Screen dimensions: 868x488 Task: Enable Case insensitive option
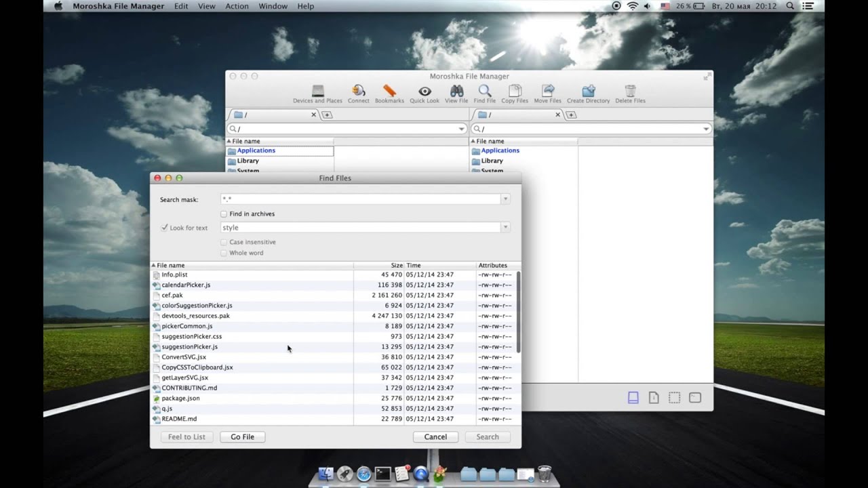click(224, 242)
